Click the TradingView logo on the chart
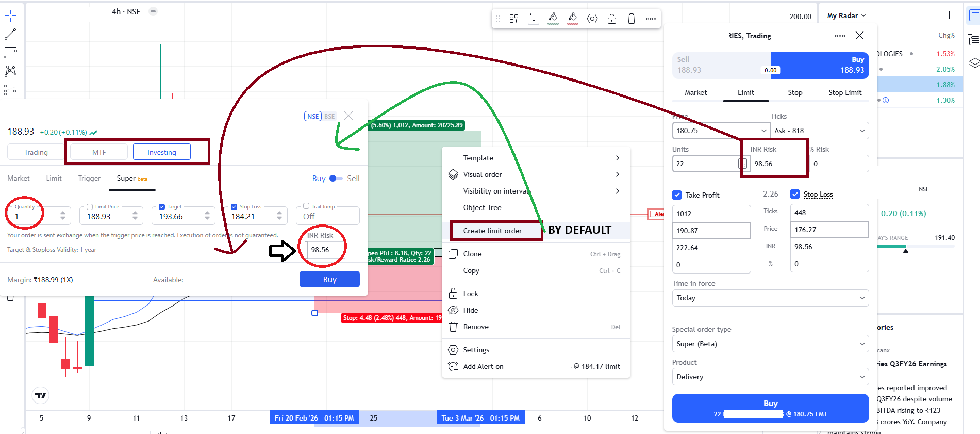The height and width of the screenshot is (434, 980). pyautogui.click(x=41, y=395)
